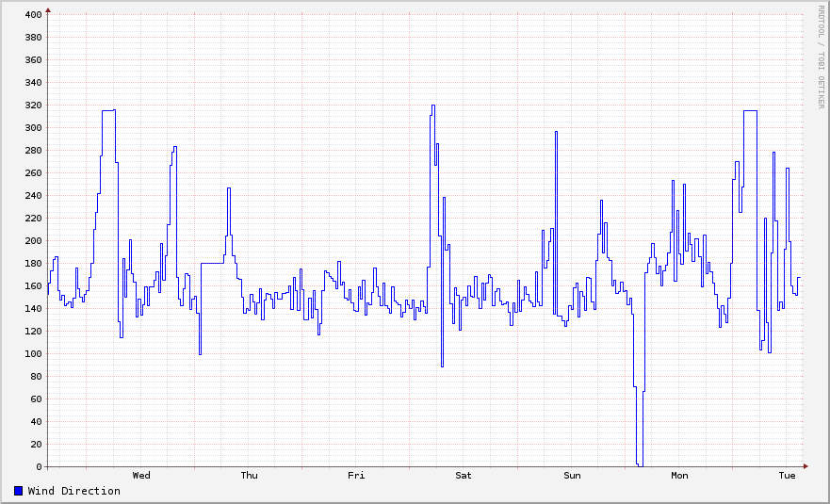Click the 240 y-axis value
This screenshot has width=830, height=504.
(33, 195)
